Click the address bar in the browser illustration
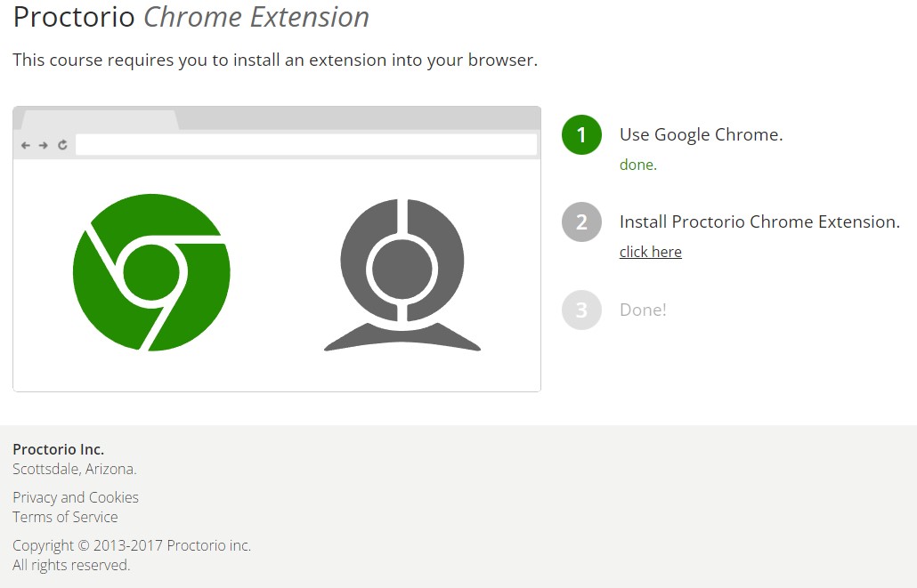Image resolution: width=917 pixels, height=588 pixels. [305, 145]
